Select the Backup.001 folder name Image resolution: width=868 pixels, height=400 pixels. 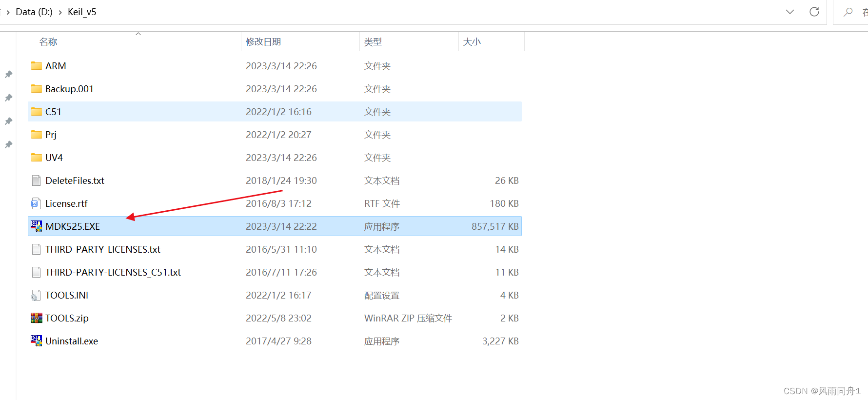pos(69,89)
